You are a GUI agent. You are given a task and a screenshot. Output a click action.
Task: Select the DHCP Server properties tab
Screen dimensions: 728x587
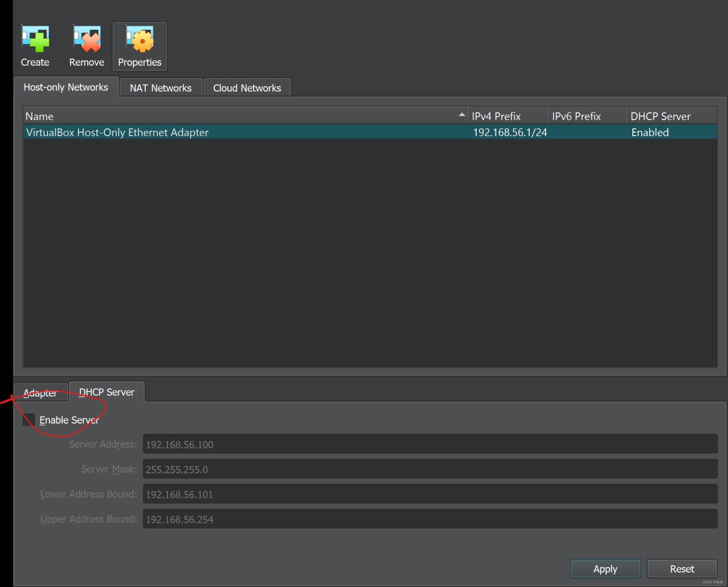click(x=107, y=392)
